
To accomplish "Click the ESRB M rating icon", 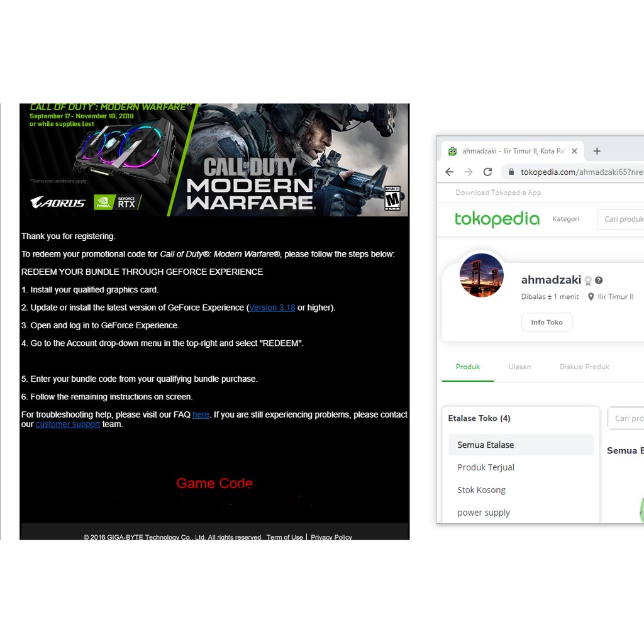I will (392, 198).
